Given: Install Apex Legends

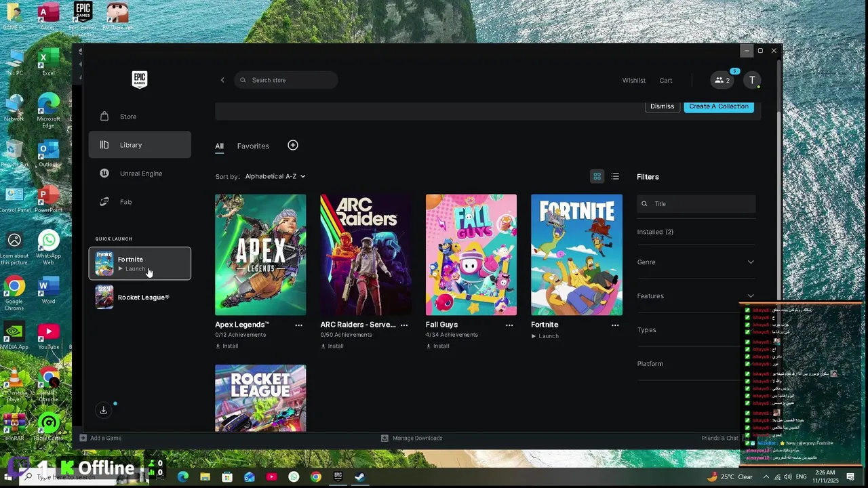Looking at the screenshot, I should tap(227, 346).
